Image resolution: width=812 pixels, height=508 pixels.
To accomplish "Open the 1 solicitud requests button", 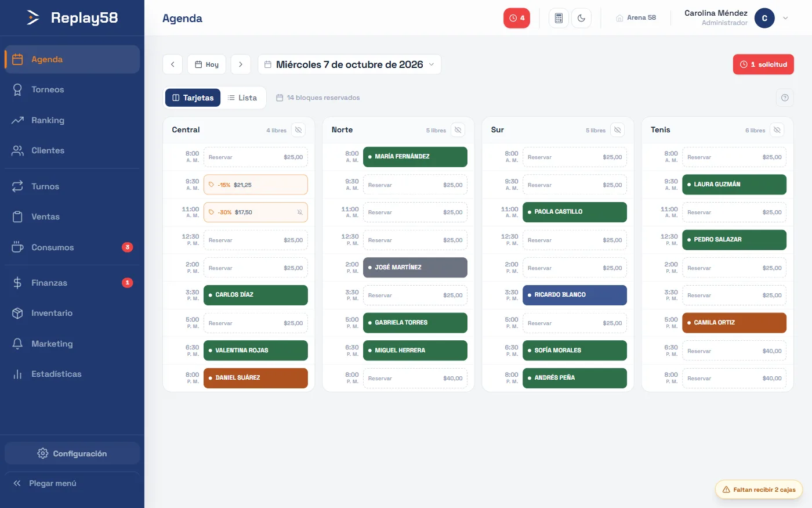I will pos(763,64).
